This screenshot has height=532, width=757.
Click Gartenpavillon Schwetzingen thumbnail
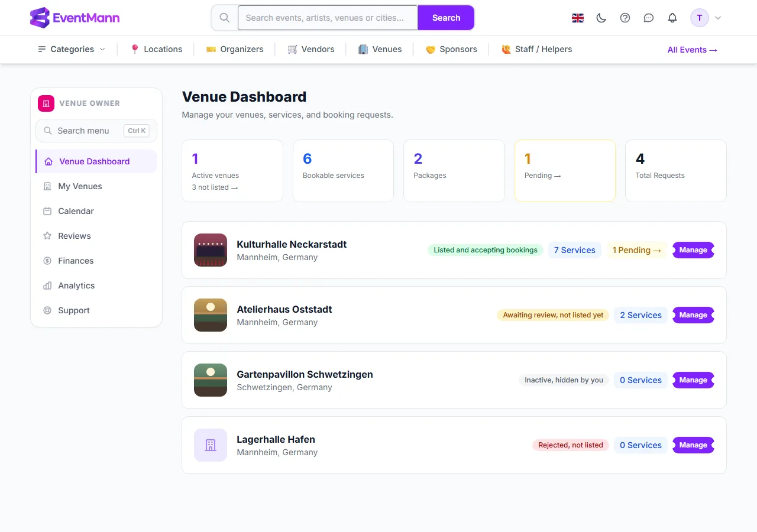tap(211, 380)
